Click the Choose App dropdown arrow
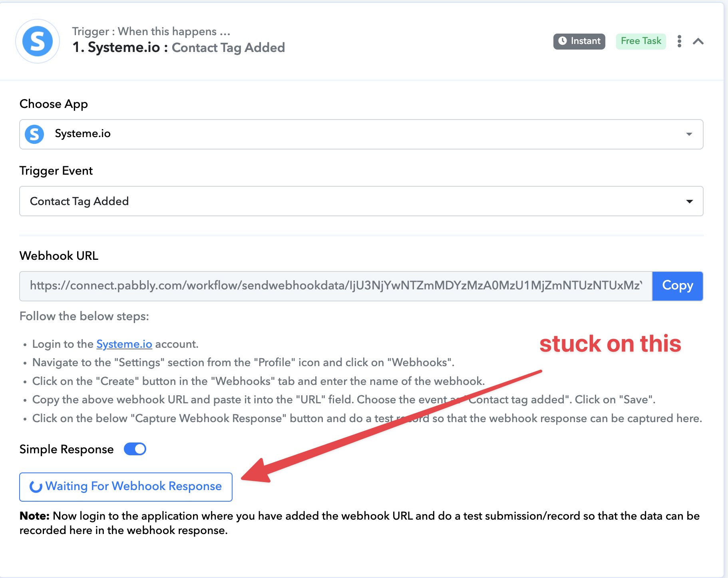 689,134
